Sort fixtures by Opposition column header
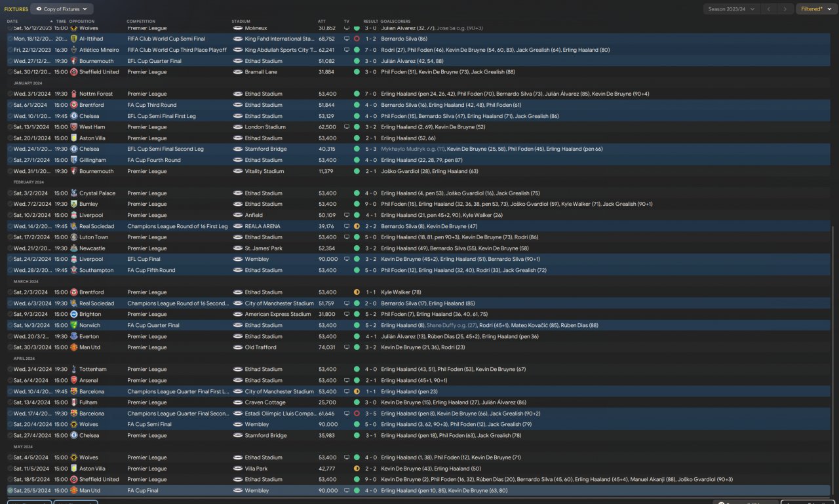The image size is (839, 504). coord(81,21)
